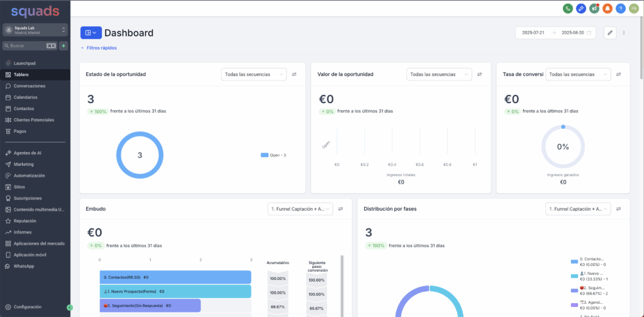Image resolution: width=644 pixels, height=317 pixels.
Task: Click the Calendarios calendar icon in sidebar
Action: 8,97
